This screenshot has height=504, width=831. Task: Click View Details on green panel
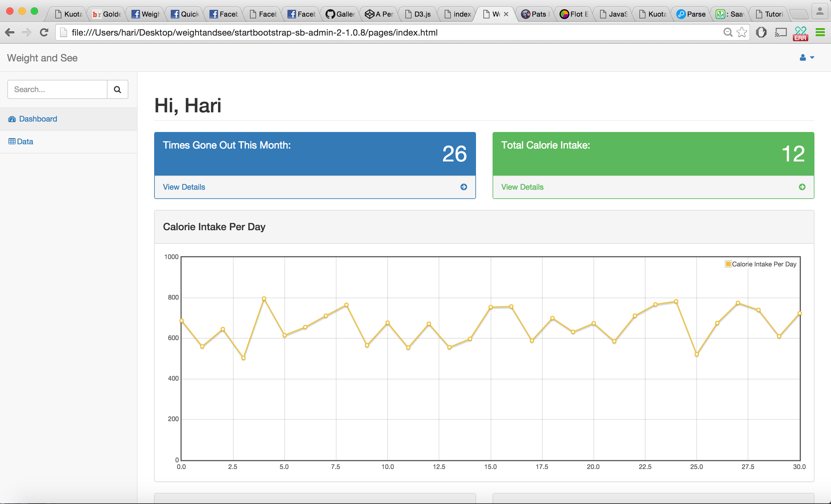tap(522, 187)
